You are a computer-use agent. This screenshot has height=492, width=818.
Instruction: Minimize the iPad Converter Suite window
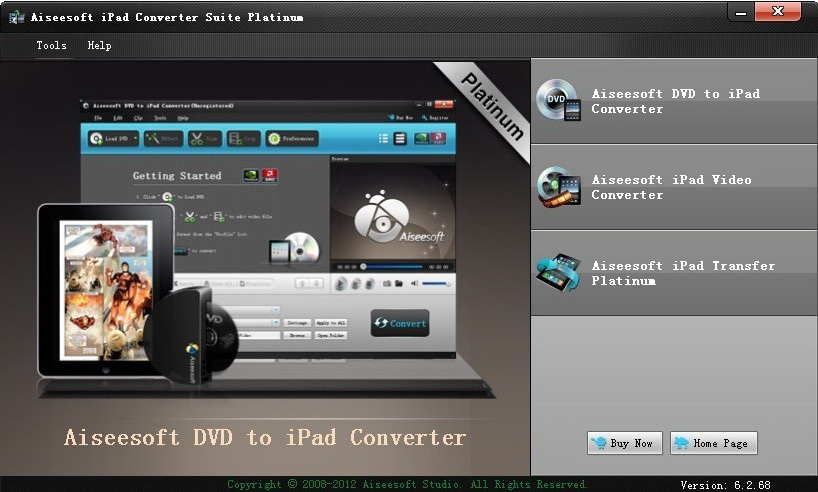pyautogui.click(x=741, y=13)
